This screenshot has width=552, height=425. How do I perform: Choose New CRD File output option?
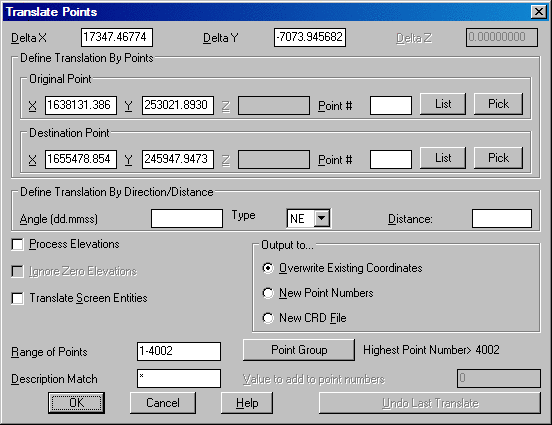[268, 318]
